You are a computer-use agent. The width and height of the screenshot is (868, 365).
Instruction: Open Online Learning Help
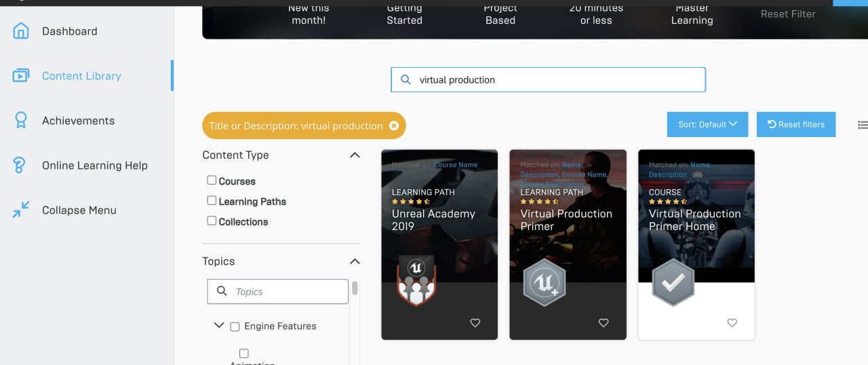94,166
